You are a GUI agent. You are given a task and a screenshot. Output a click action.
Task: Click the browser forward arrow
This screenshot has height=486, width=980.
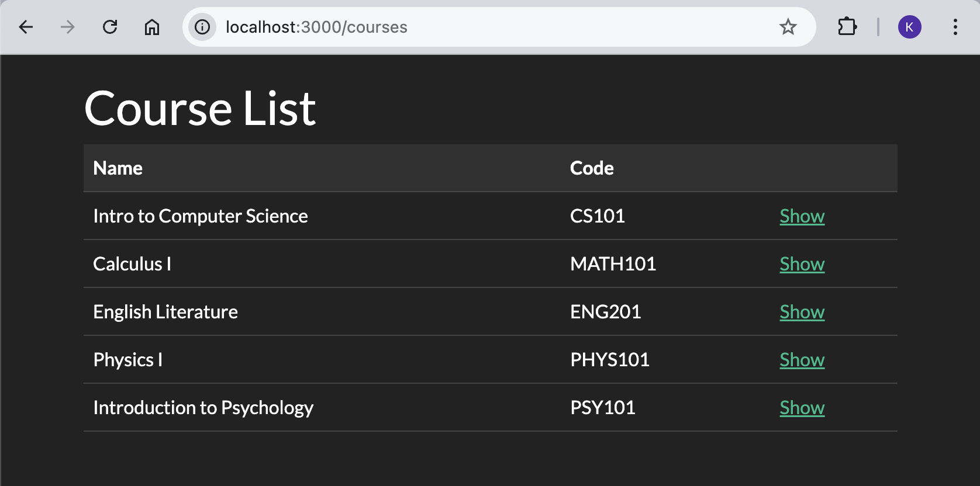68,27
